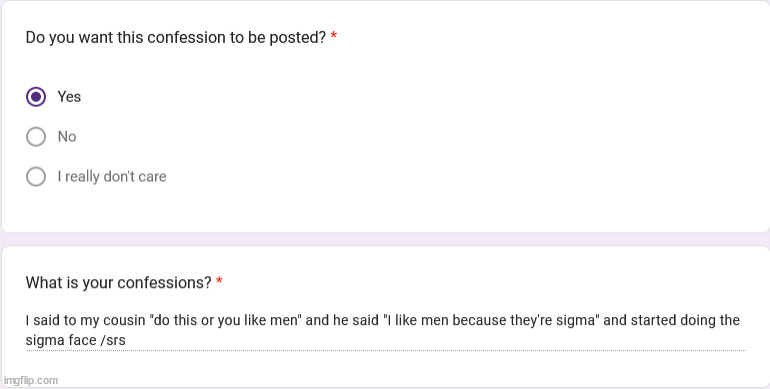Image resolution: width=770 pixels, height=389 pixels.
Task: Select the "Yes" radio button
Action: (36, 97)
